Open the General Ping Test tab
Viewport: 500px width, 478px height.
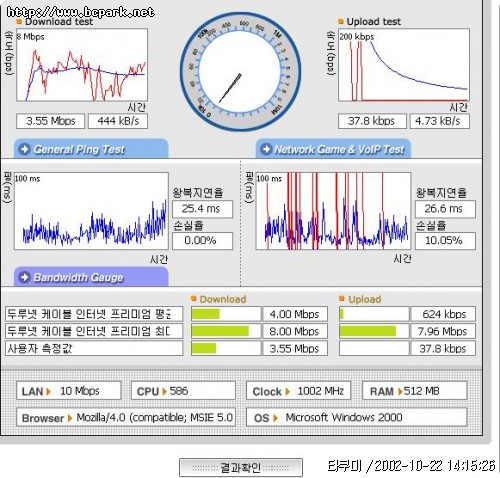[x=91, y=149]
